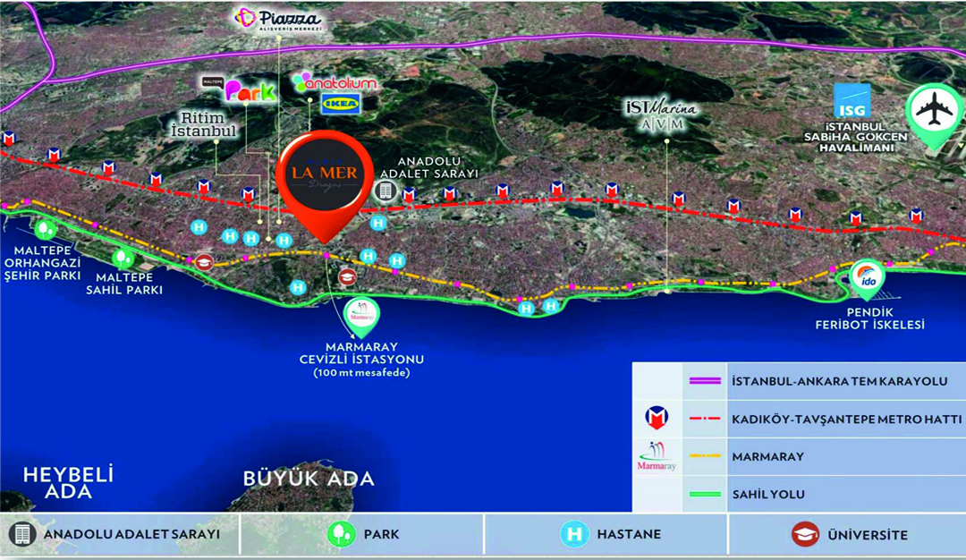This screenshot has height=560, width=966.
Task: Click the metro icon in the right legend
Action: [x=657, y=418]
